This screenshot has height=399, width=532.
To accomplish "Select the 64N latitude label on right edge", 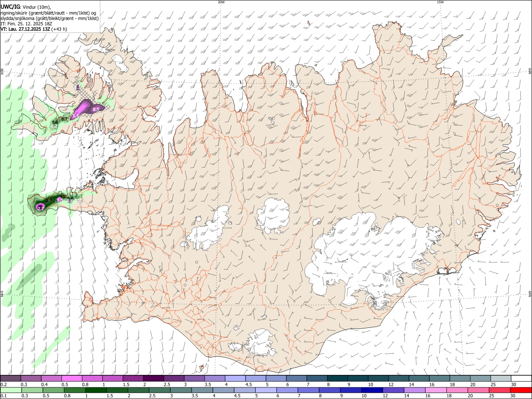I will 530,294.
